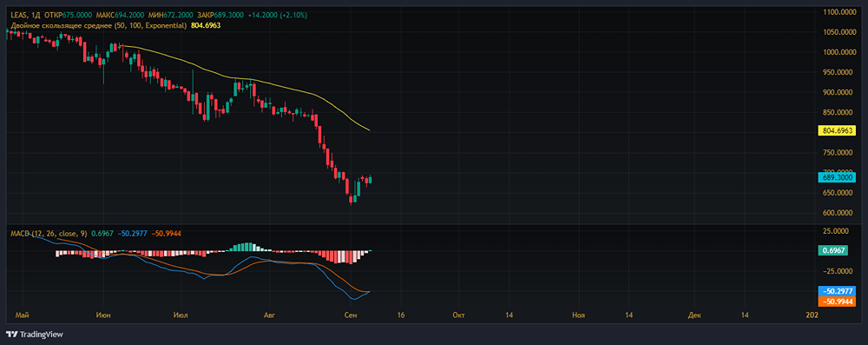Click the TradingView logo
The height and width of the screenshot is (345, 868).
click(x=35, y=335)
